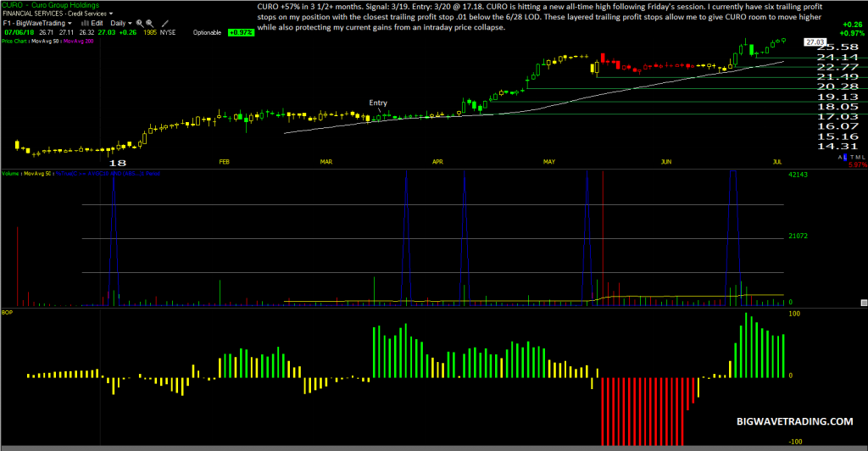868x451 pixels.
Task: Click MovAvg 50 in price chart legend
Action: [46, 41]
